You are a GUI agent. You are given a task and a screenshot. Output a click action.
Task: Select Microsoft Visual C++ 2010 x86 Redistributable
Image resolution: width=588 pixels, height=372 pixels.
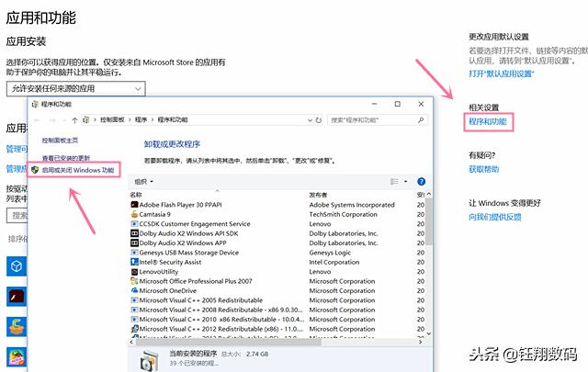click(x=221, y=320)
